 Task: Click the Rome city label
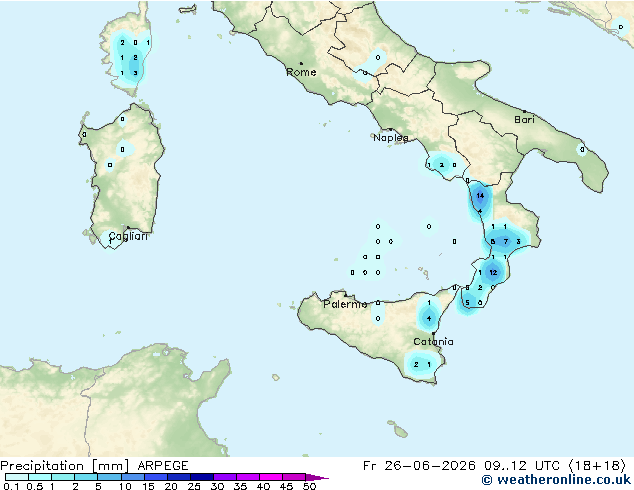[x=301, y=72]
